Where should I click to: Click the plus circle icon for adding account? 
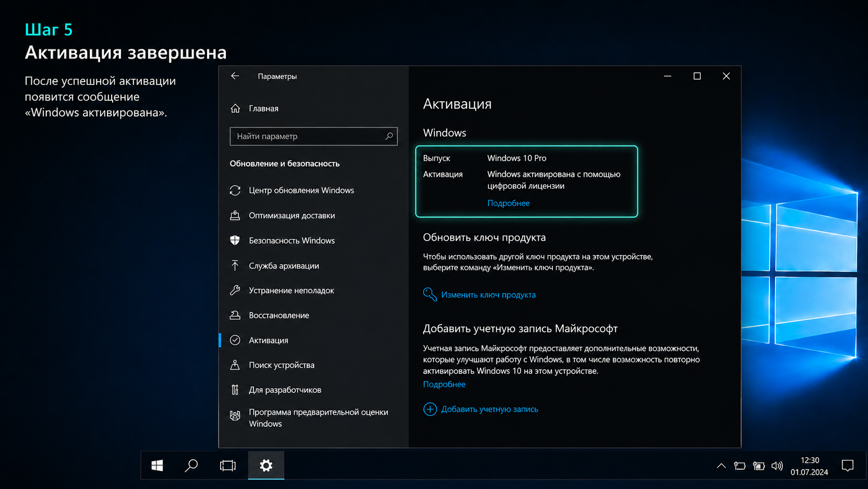click(430, 409)
